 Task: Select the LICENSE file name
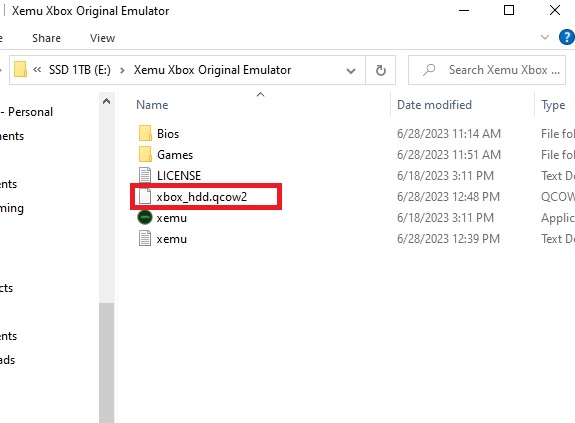coord(179,176)
